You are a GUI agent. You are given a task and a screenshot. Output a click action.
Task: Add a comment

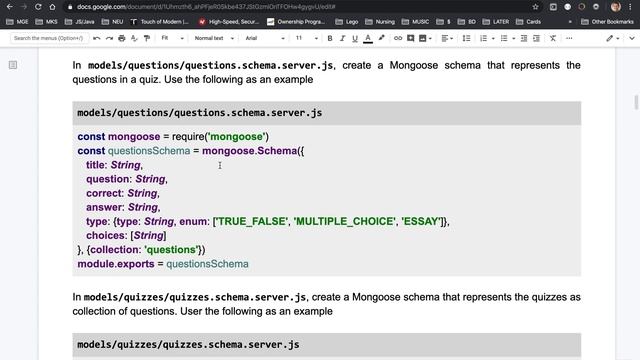(410, 38)
